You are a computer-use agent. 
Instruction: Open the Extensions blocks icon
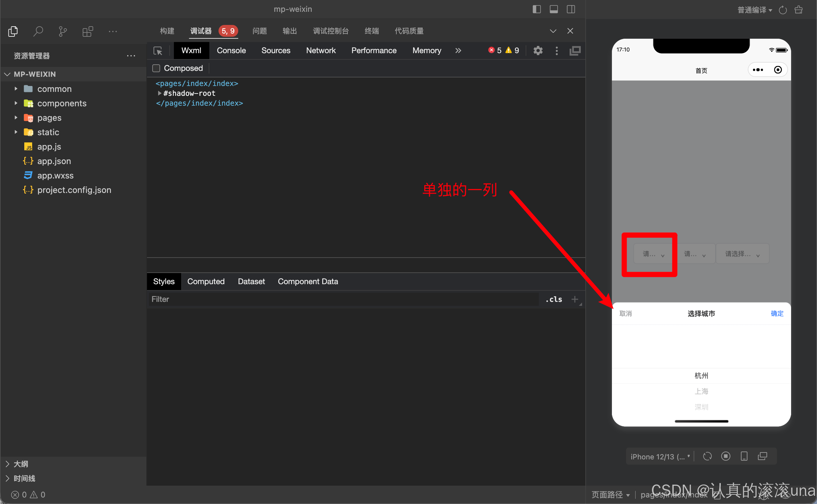[x=88, y=31]
